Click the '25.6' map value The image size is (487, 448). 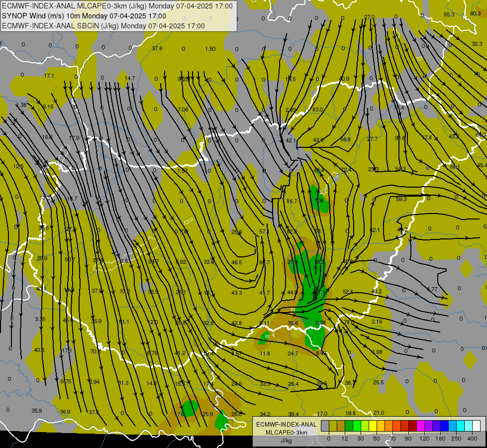point(237,232)
